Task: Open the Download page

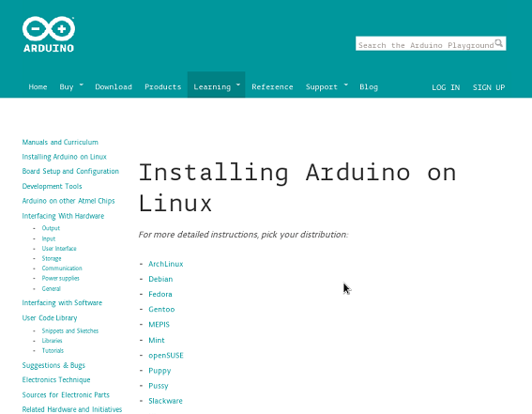Action: tap(114, 87)
